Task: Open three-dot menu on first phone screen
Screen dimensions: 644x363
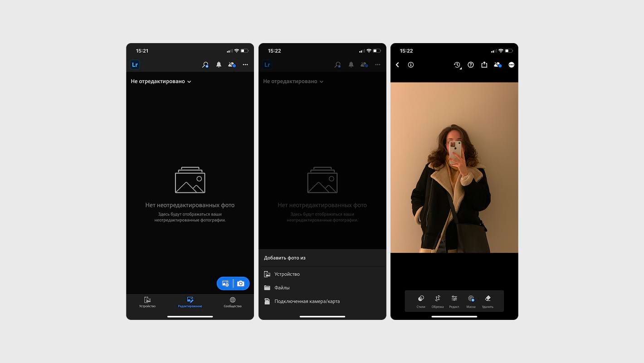Action: point(245,65)
